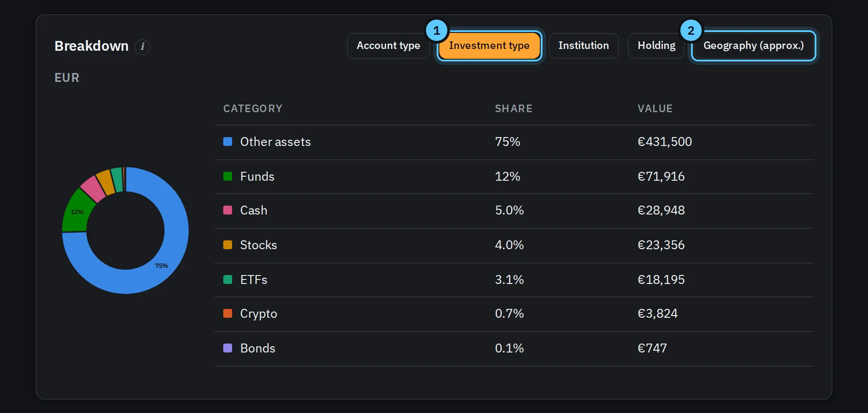Open the Institution breakdown tab
Screen dimensions: 868x413
coord(583,45)
